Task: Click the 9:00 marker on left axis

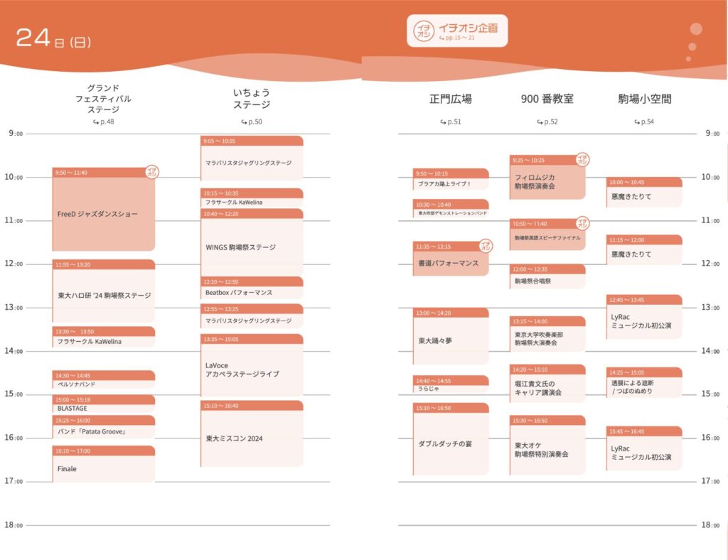Action: click(x=16, y=134)
